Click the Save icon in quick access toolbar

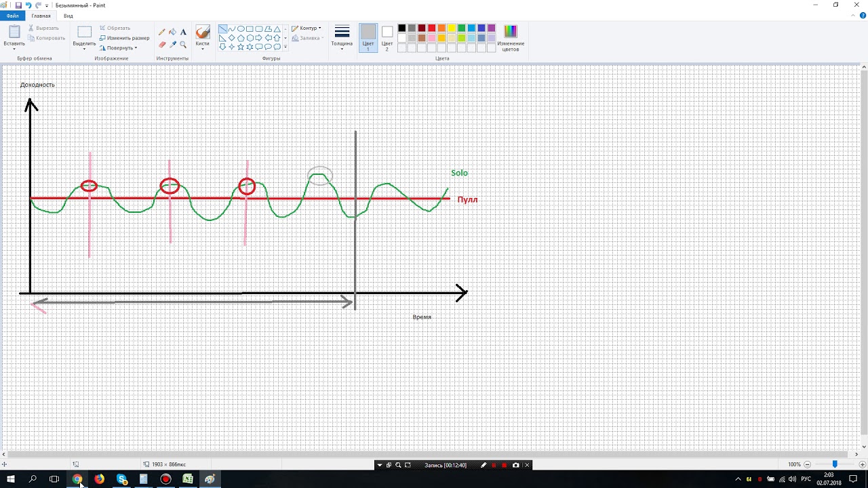point(18,5)
